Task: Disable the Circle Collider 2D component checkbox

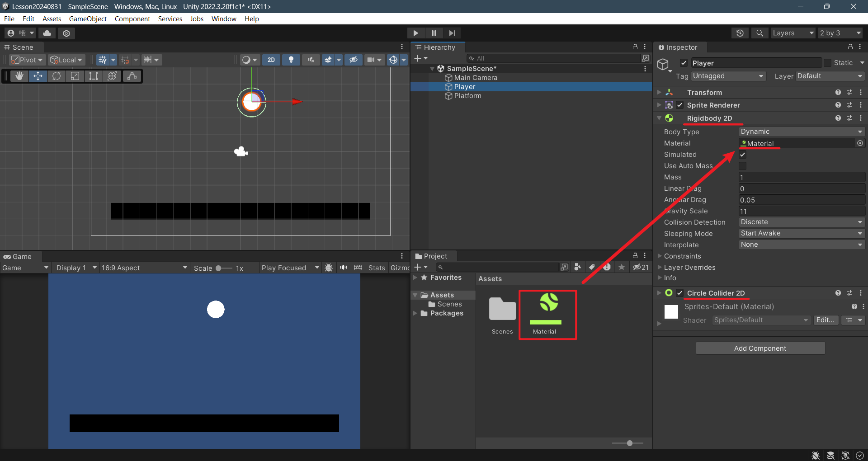Action: (x=680, y=293)
